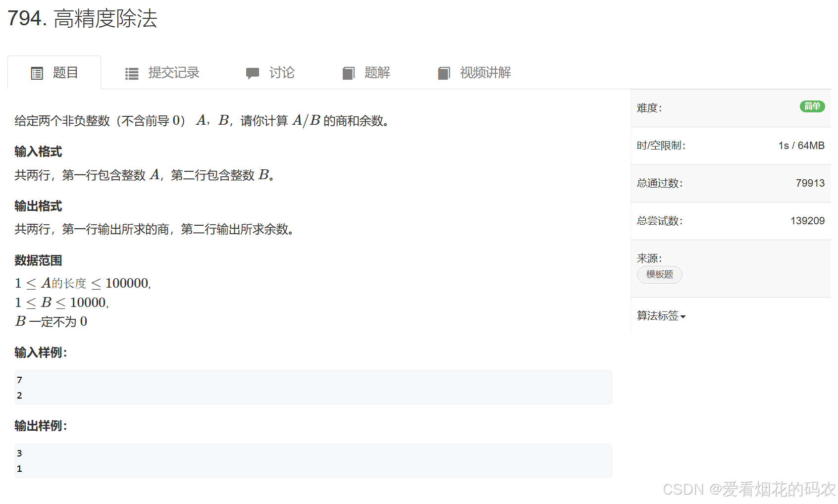Screen dimensions: 838x504
Task: Click the time limit value 1s / 64MB
Action: tap(801, 146)
